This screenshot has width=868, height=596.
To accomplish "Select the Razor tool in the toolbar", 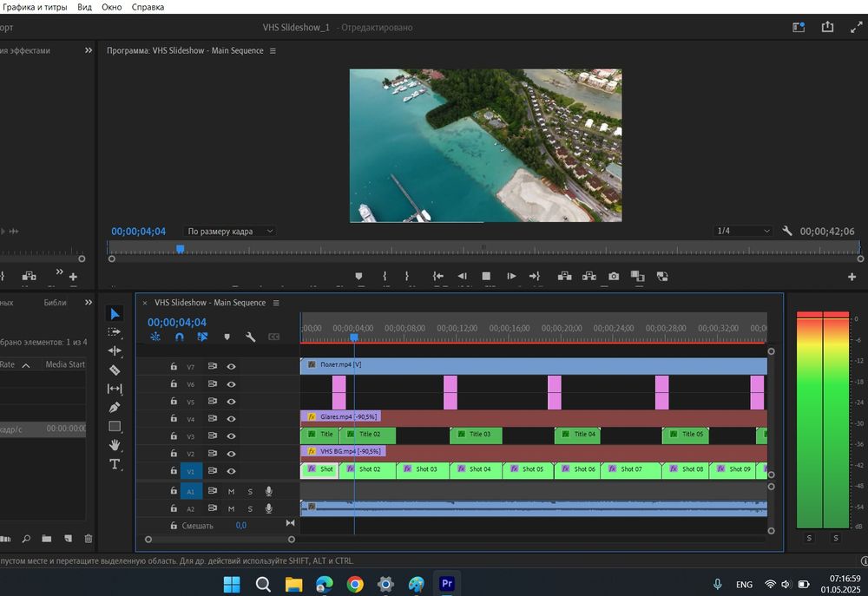I will coord(115,370).
